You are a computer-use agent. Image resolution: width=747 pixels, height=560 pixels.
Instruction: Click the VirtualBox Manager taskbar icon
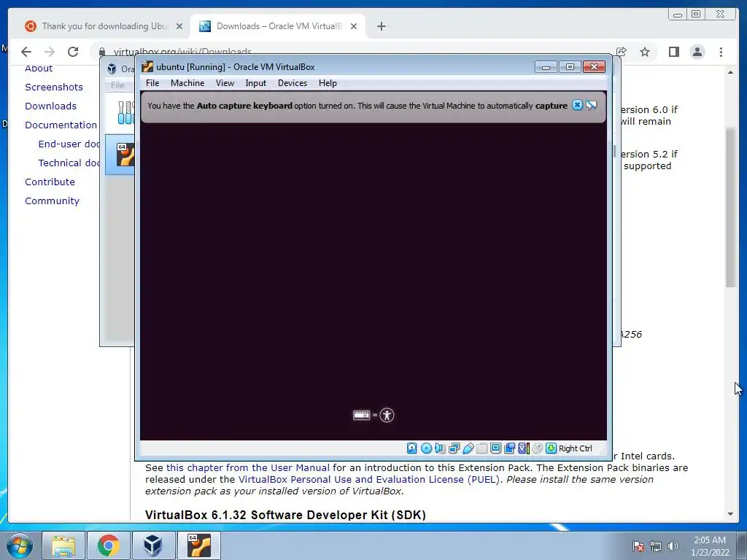click(x=153, y=545)
